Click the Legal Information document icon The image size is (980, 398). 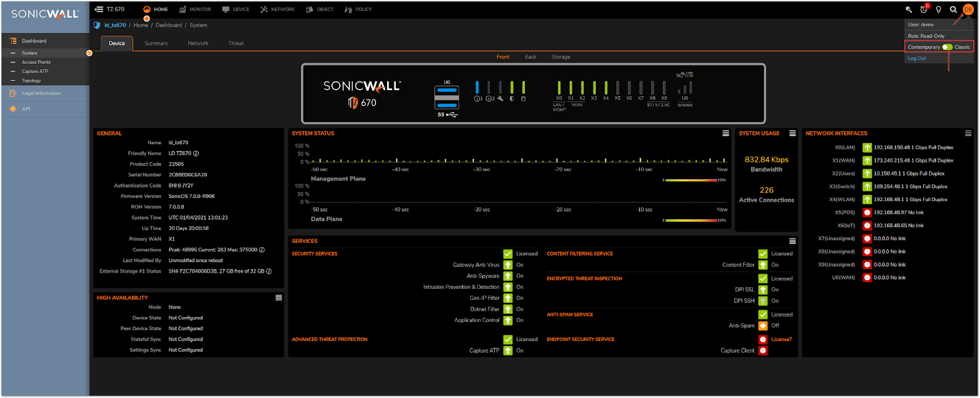tap(13, 93)
